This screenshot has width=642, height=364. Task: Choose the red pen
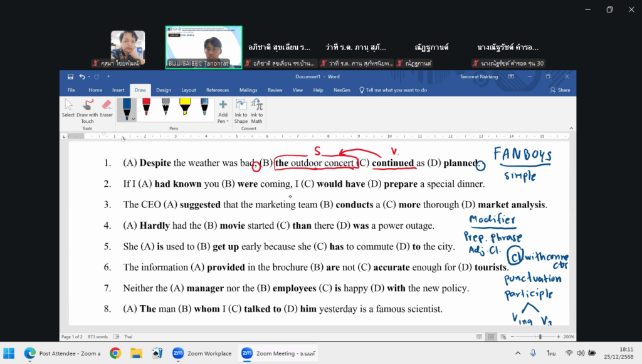tap(146, 107)
